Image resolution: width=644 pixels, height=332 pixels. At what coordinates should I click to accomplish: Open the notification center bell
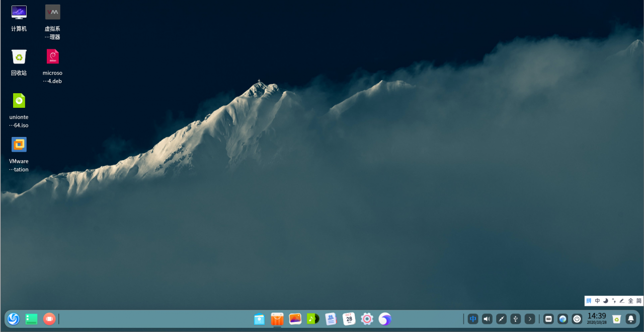click(630, 319)
